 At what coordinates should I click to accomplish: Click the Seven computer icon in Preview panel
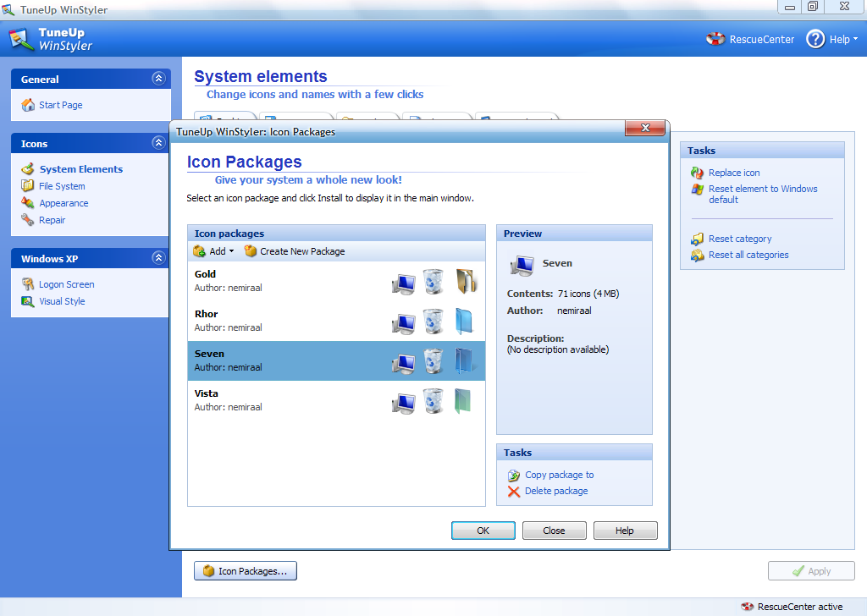(522, 265)
